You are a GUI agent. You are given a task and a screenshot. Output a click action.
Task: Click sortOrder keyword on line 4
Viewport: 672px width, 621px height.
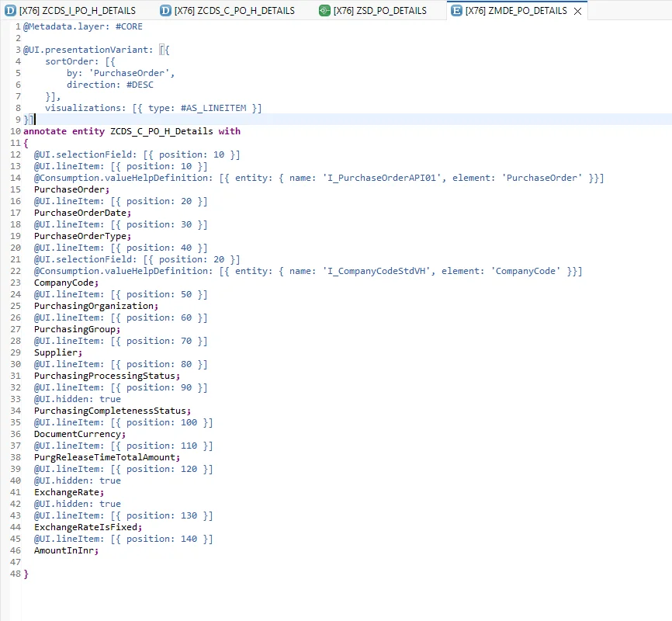pyautogui.click(x=72, y=61)
